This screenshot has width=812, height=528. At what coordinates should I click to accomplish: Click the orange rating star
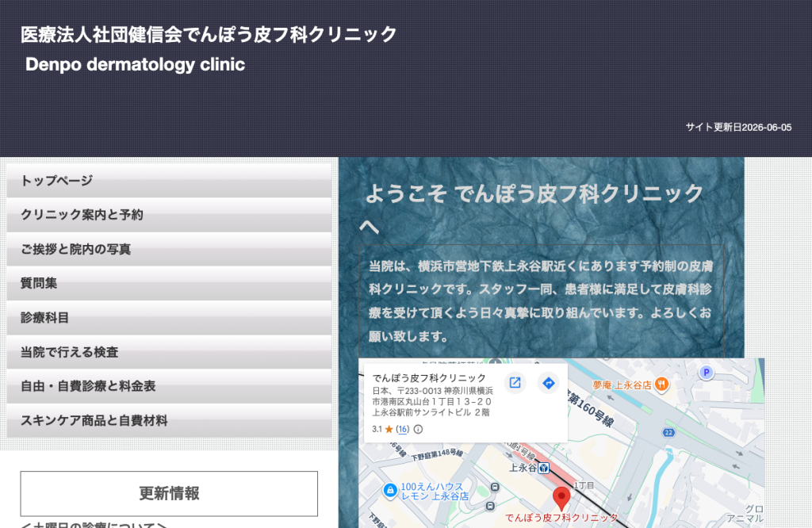tap(389, 429)
